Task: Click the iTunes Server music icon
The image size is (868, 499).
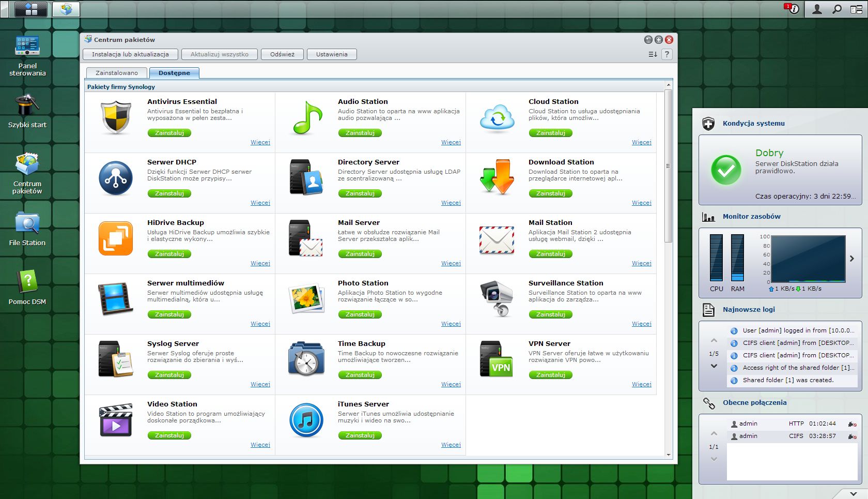Action: 306,420
